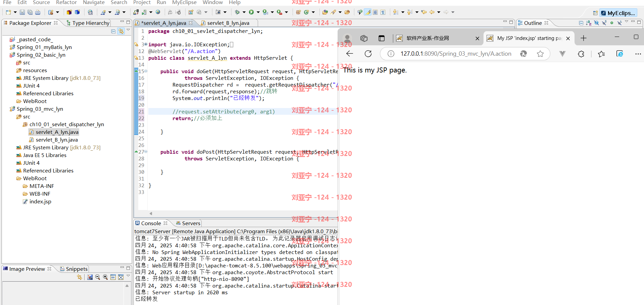The image size is (644, 305).
Task: Click Last Edit Location arrow icon
Action: click(x=424, y=12)
